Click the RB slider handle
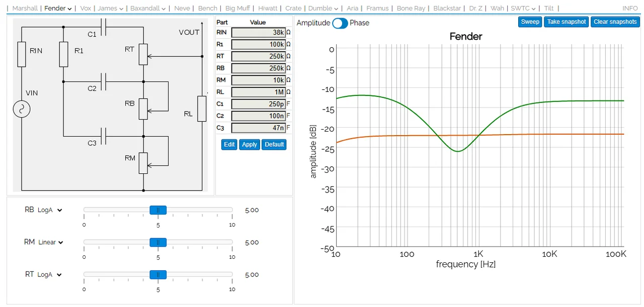Image resolution: width=644 pixels, height=307 pixels. (158, 210)
